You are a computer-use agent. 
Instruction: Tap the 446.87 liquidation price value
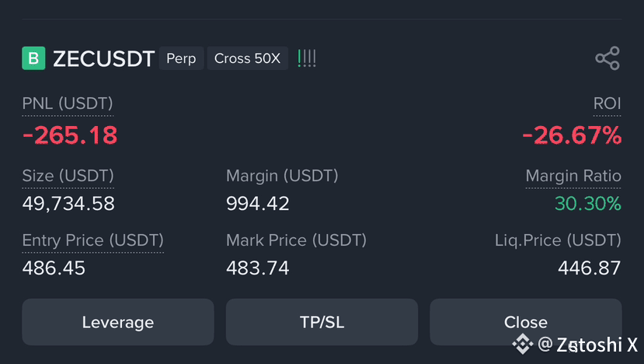pos(590,268)
